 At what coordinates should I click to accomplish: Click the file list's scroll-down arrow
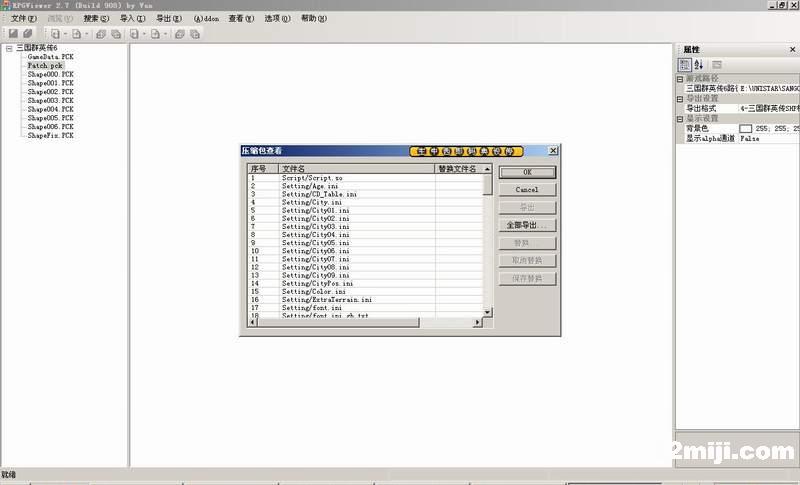(488, 312)
